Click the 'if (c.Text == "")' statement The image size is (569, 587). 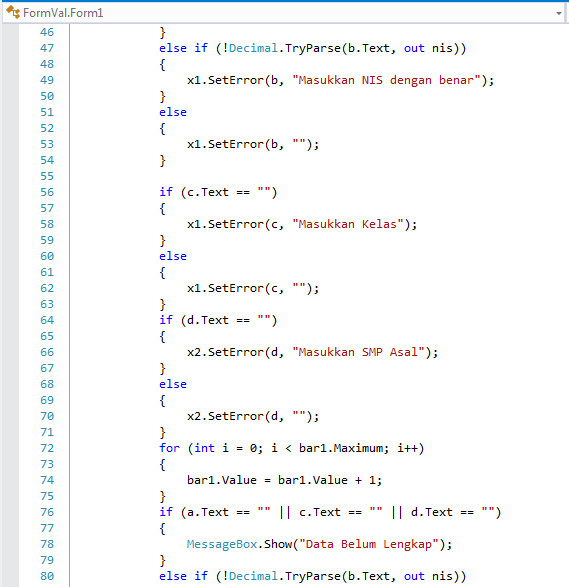[x=218, y=192]
